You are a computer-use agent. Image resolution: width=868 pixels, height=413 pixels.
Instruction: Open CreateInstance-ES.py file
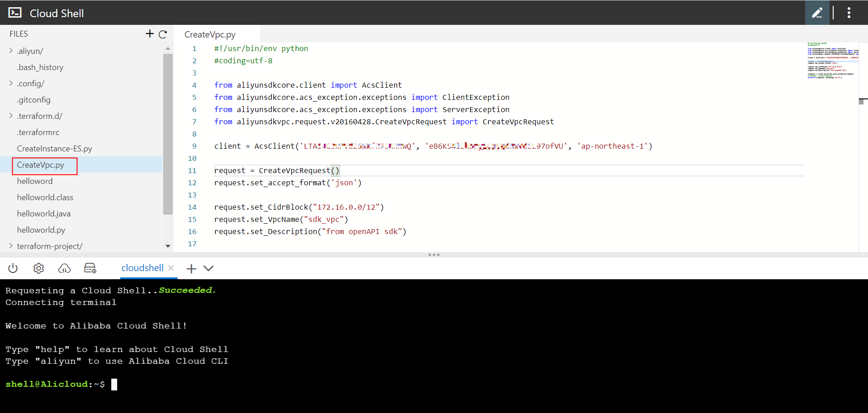(x=54, y=149)
